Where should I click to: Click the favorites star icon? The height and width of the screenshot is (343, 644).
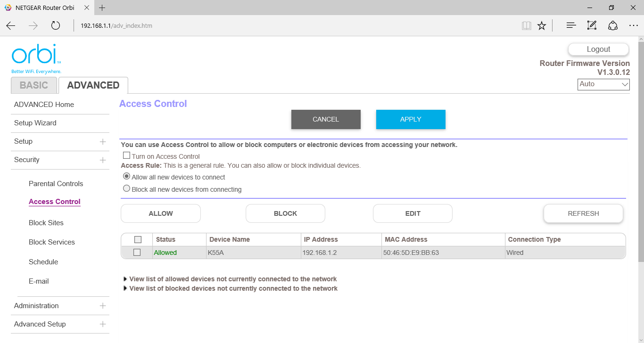tap(542, 26)
